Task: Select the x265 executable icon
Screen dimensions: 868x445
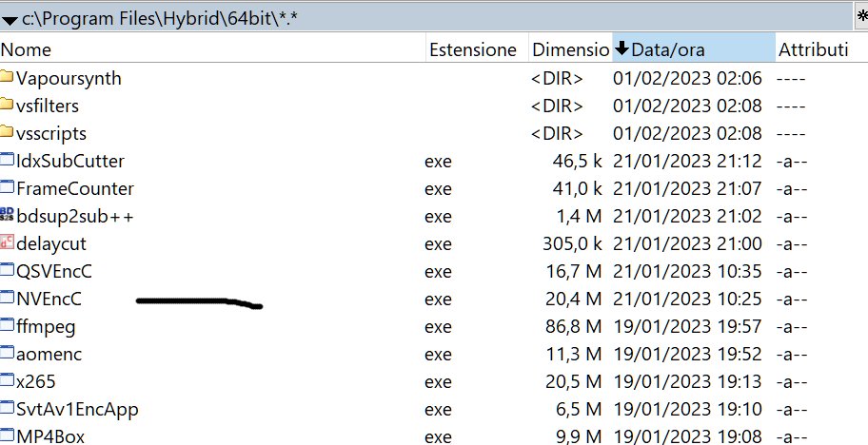Action: click(x=7, y=381)
